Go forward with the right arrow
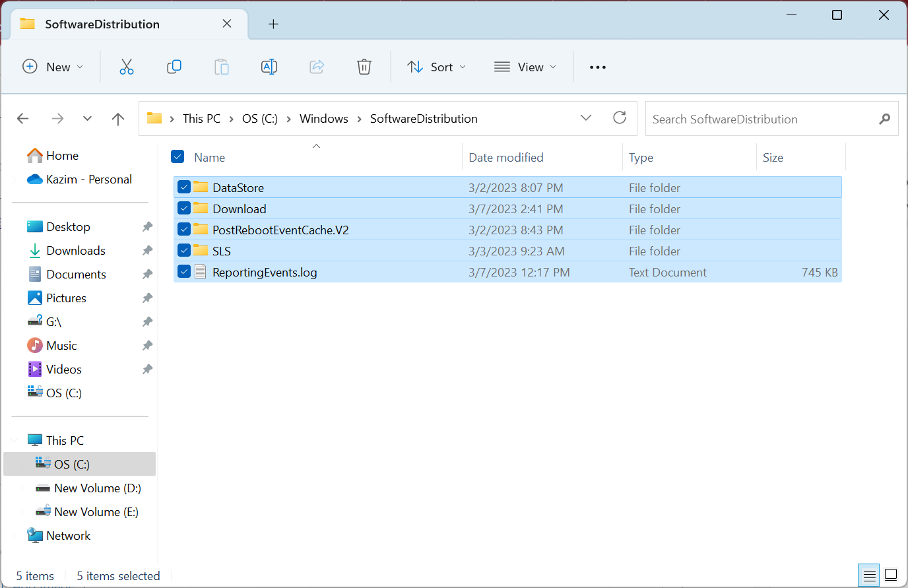The width and height of the screenshot is (908, 588). coord(58,119)
